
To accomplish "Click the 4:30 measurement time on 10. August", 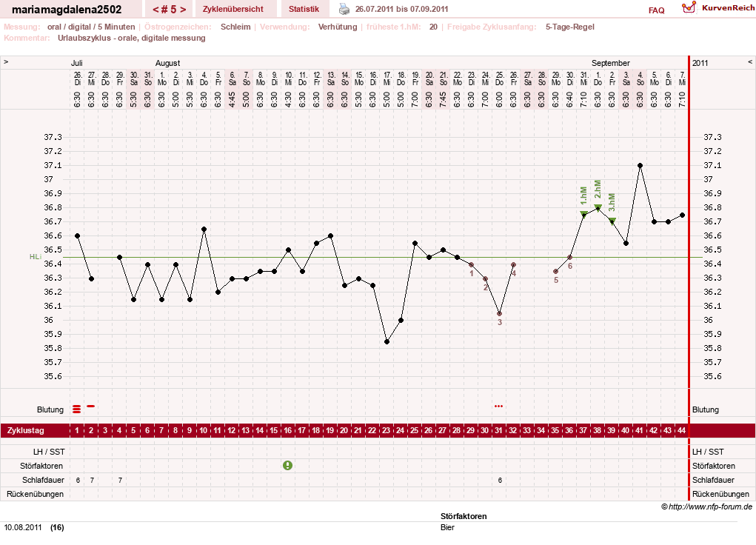I will tap(288, 99).
